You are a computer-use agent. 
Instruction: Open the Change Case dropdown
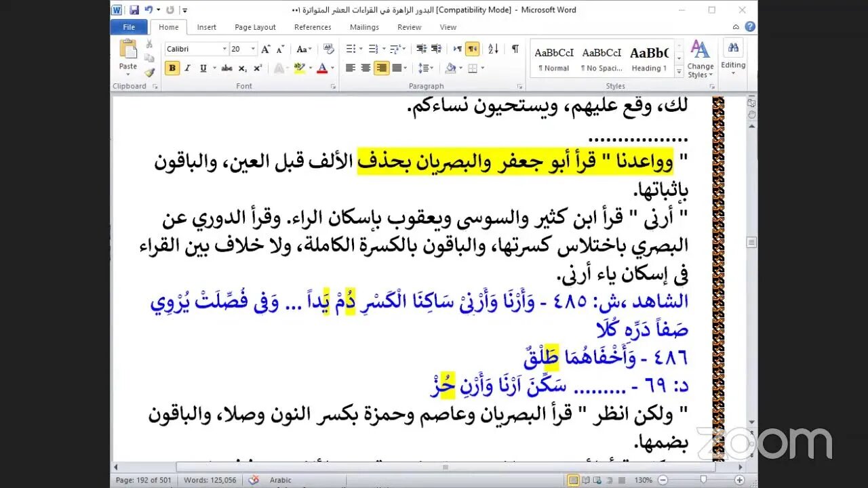[304, 49]
